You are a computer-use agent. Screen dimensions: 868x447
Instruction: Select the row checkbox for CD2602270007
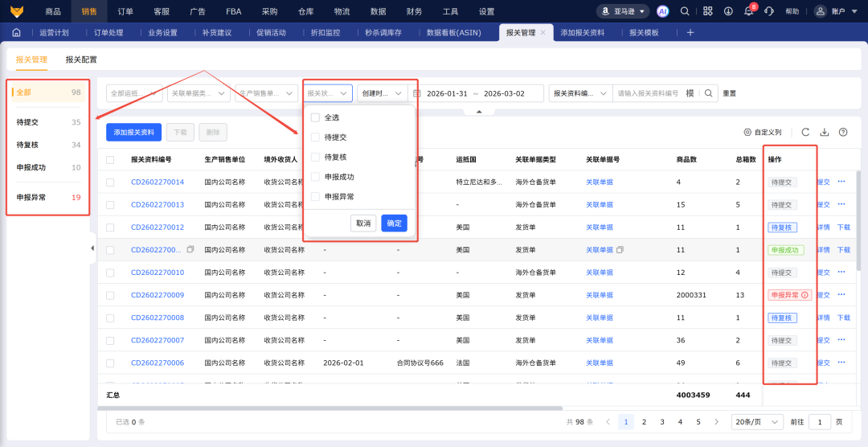[110, 341]
